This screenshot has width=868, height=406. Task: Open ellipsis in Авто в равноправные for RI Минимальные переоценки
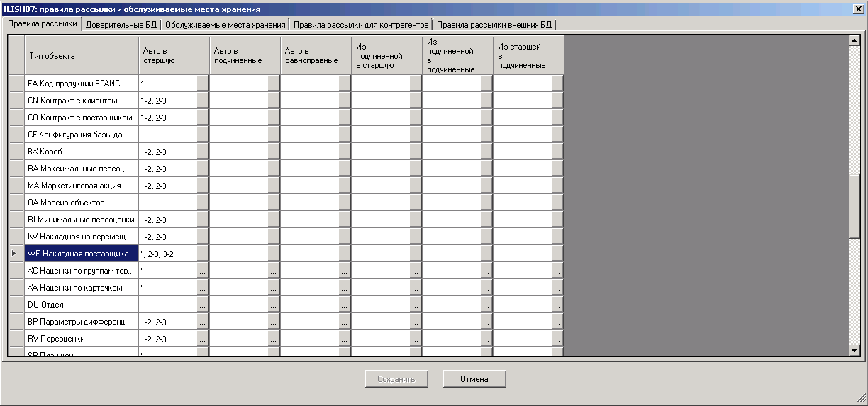(345, 220)
